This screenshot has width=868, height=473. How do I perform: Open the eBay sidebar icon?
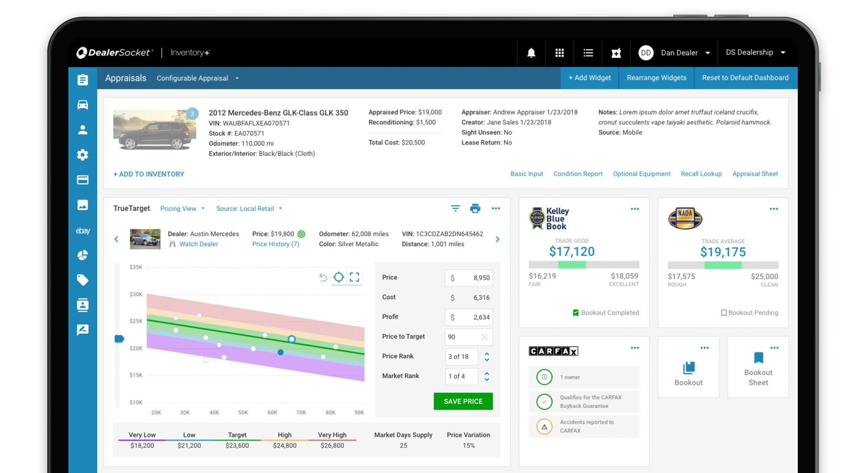pos(82,231)
